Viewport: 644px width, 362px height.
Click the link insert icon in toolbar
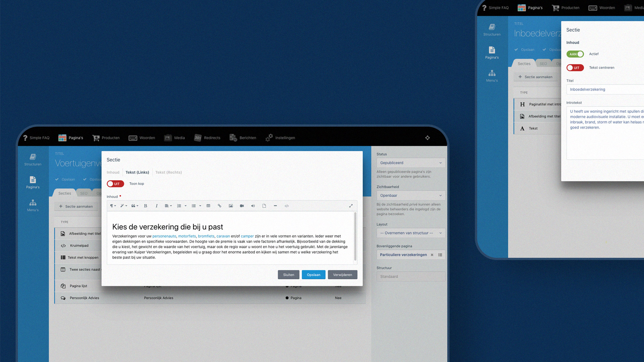coord(219,205)
